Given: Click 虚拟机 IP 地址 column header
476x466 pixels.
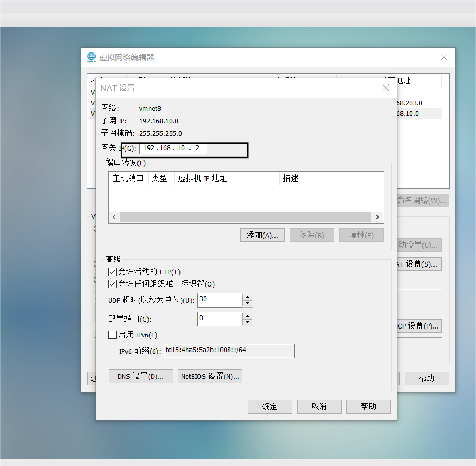Looking at the screenshot, I should [227, 178].
